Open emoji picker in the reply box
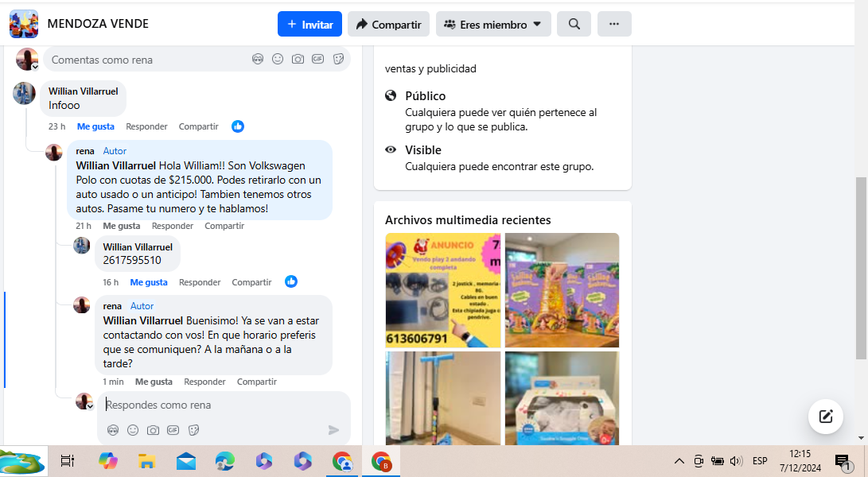868x477 pixels. click(x=133, y=430)
